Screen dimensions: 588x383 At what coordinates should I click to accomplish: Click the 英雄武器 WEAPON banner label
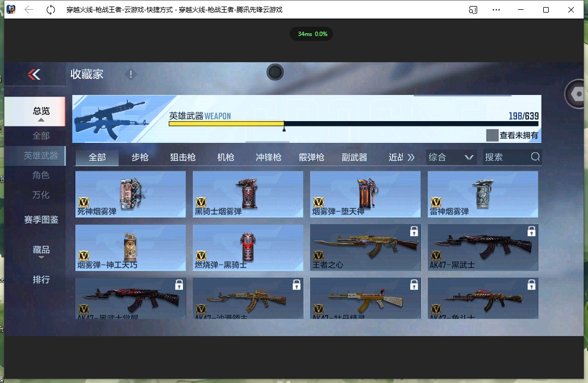click(x=200, y=116)
